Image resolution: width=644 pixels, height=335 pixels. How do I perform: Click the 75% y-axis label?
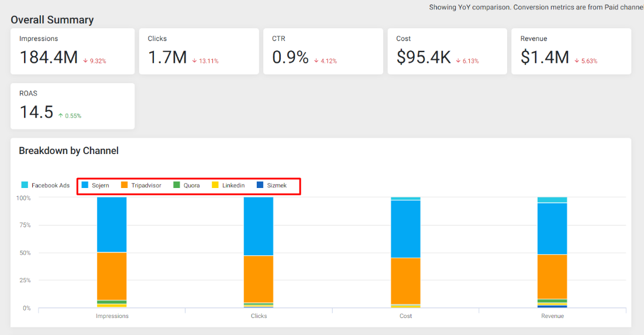pyautogui.click(x=25, y=225)
